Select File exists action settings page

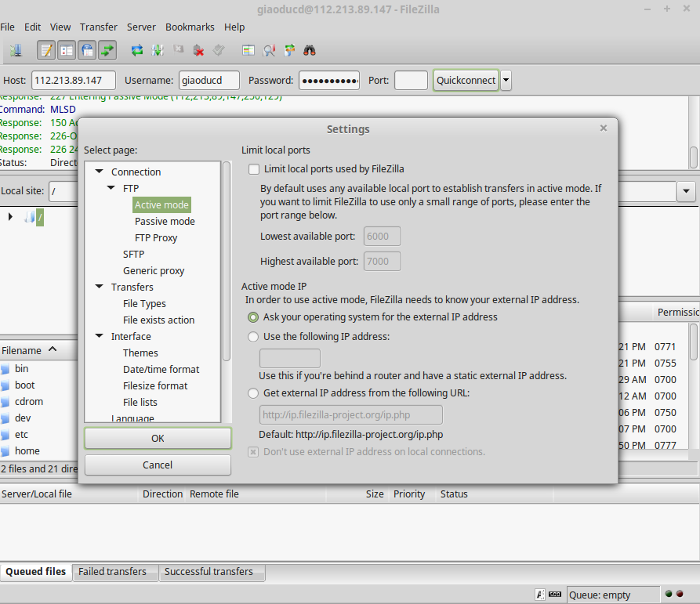click(x=158, y=320)
